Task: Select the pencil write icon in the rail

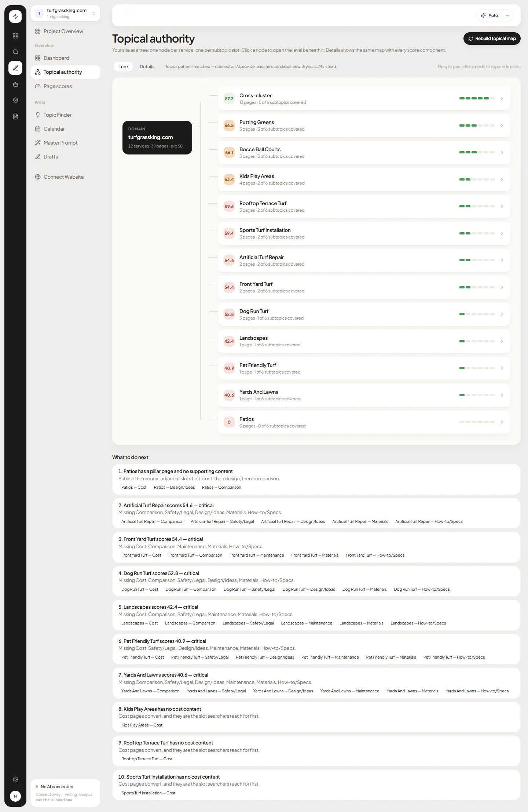Action: click(15, 68)
